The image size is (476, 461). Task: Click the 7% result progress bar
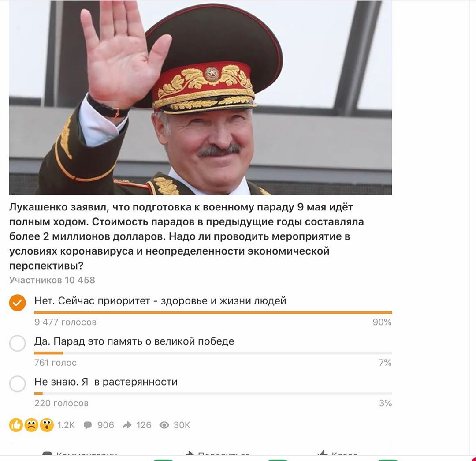[x=213, y=353]
